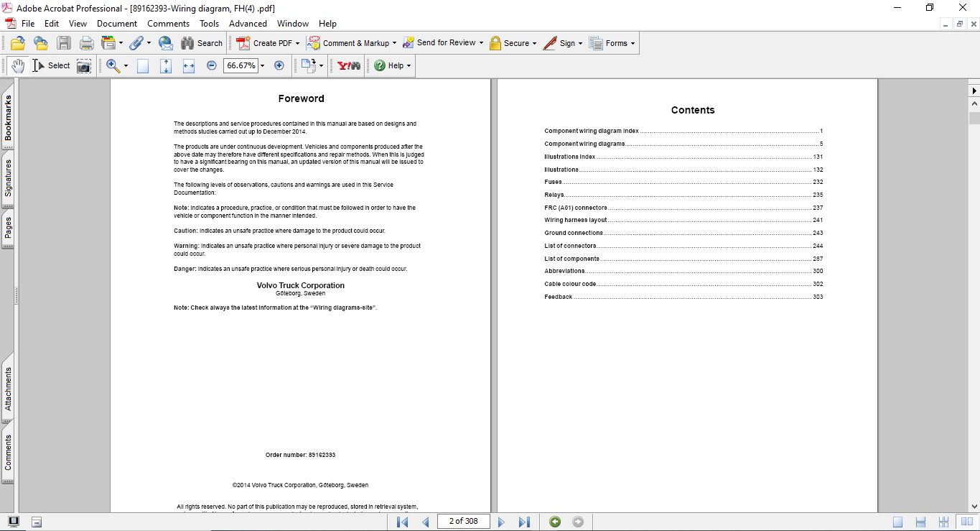Image resolution: width=980 pixels, height=531 pixels.
Task: Click the Fit Width icon
Action: [x=189, y=65]
